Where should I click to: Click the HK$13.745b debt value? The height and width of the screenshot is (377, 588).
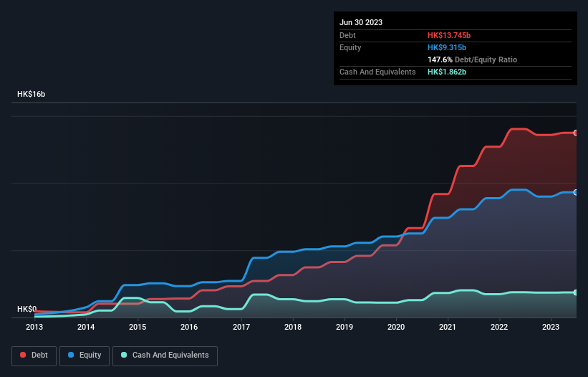(449, 35)
